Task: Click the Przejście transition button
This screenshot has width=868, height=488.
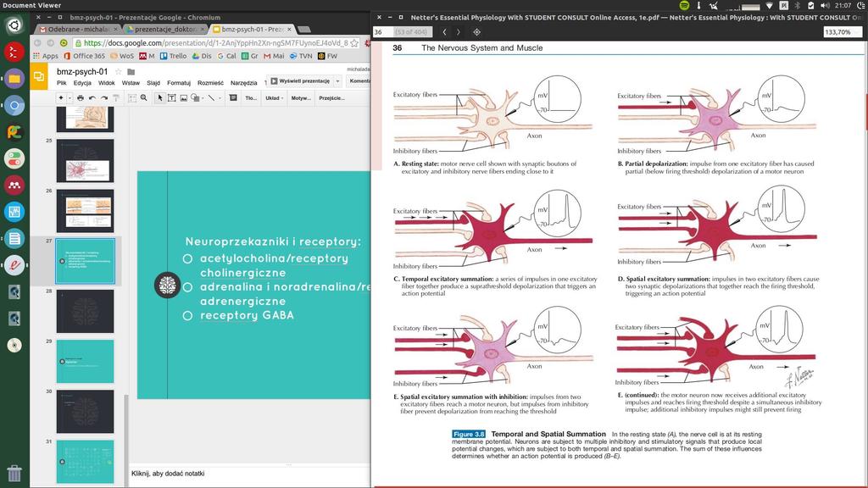Action: (x=331, y=98)
